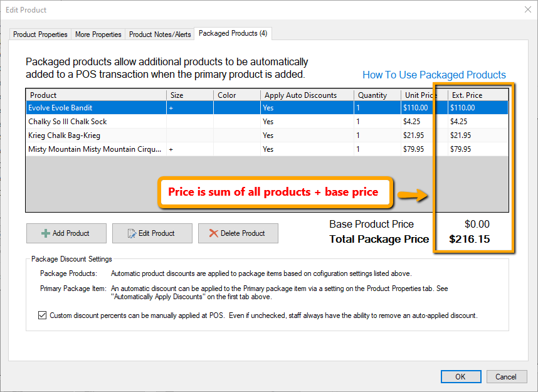The width and height of the screenshot is (538, 392).
Task: Click the plus size cell of Evolve Bandit
Action: [190, 108]
